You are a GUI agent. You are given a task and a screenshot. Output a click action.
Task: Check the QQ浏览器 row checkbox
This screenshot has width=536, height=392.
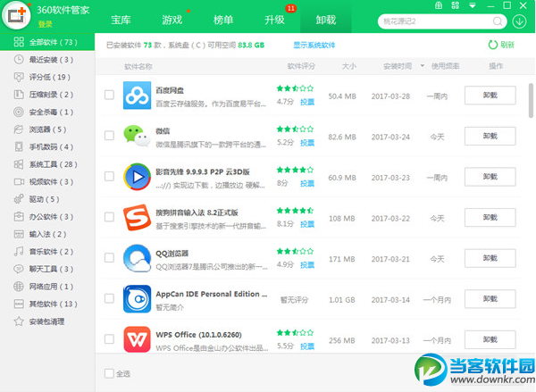[x=109, y=258]
